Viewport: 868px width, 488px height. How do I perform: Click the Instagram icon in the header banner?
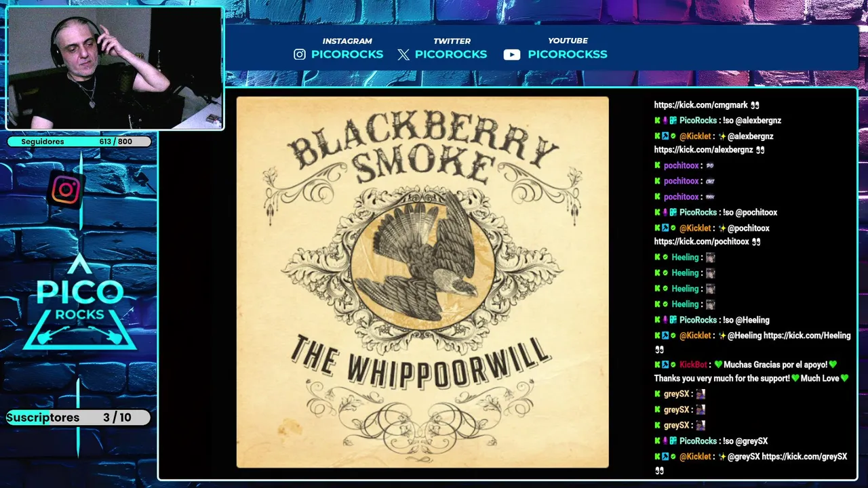pyautogui.click(x=300, y=54)
